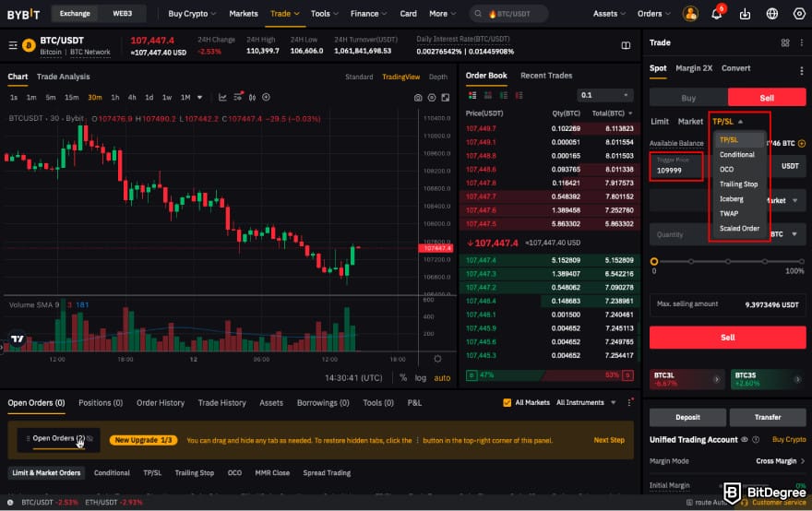The width and height of the screenshot is (812, 511).
Task: Show both bids and asks order book view
Action: (472, 95)
